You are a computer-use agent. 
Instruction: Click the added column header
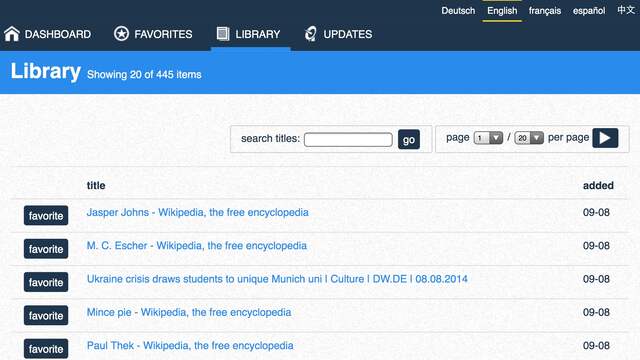pos(598,185)
